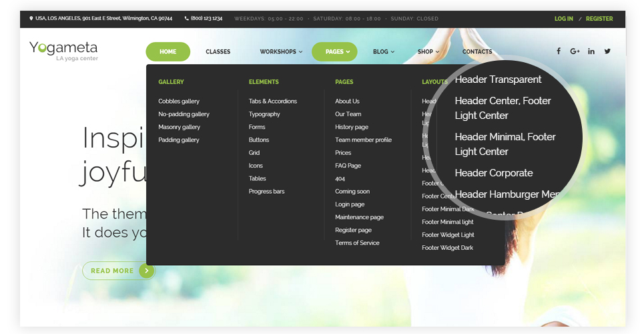Open Team member profile page
This screenshot has height=334, width=644.
(x=363, y=140)
